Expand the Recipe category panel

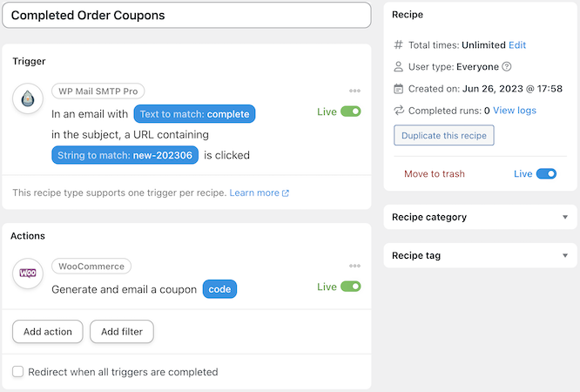[480, 217]
